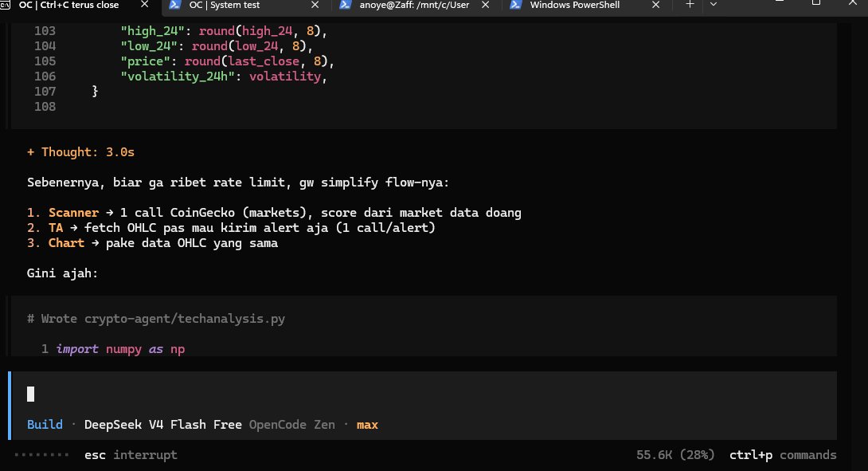
Task: Click the "import numpy as np" code line
Action: point(120,349)
